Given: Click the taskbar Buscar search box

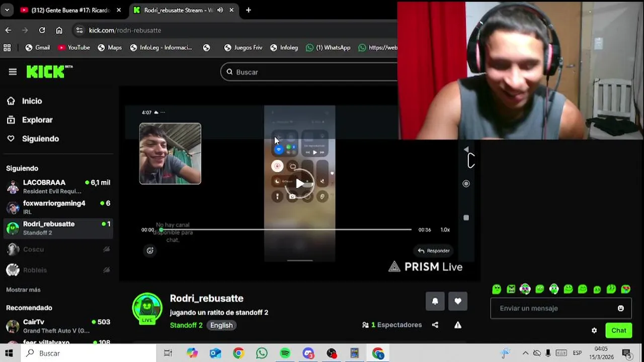Looking at the screenshot, I should (x=88, y=353).
